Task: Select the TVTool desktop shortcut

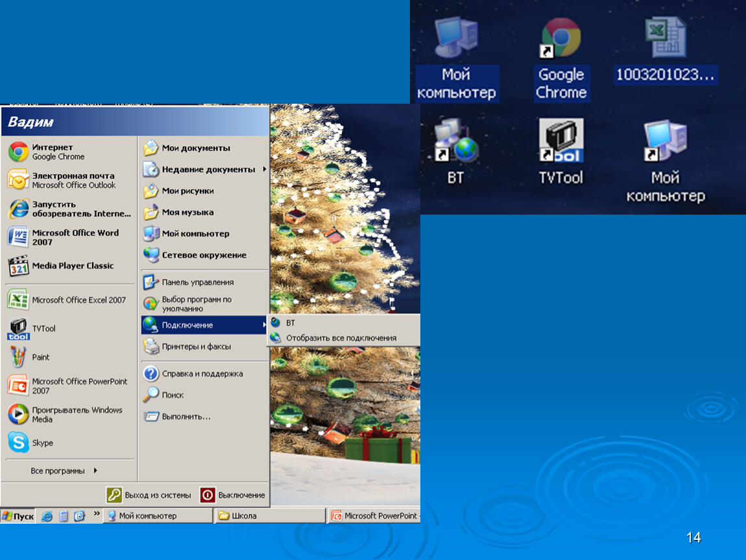Action: click(x=561, y=152)
